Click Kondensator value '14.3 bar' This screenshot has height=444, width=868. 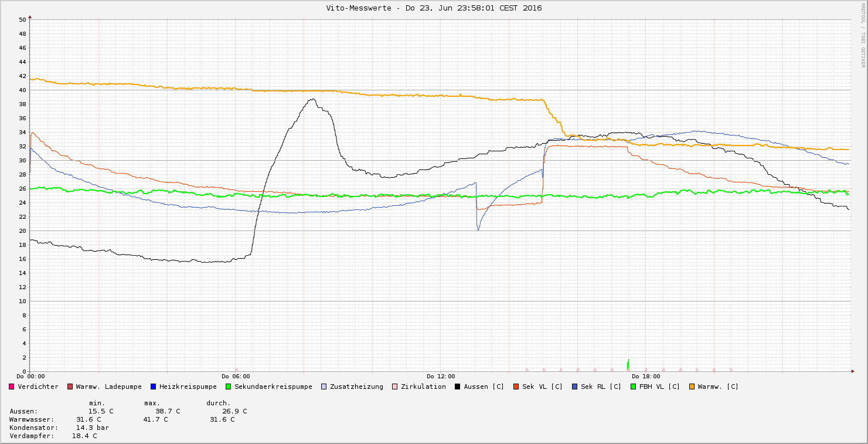93,428
